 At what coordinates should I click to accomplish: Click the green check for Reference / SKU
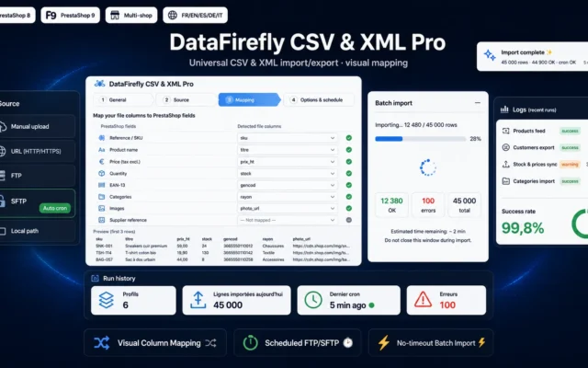349,138
